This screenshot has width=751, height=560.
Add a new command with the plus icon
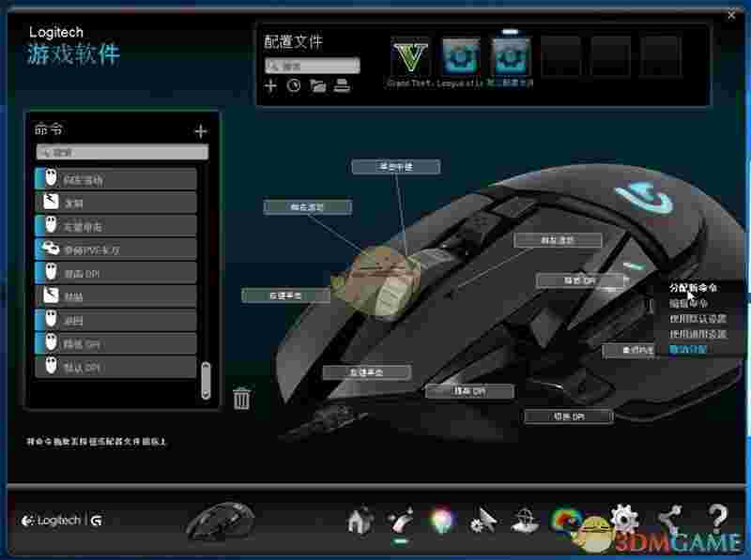[x=201, y=131]
